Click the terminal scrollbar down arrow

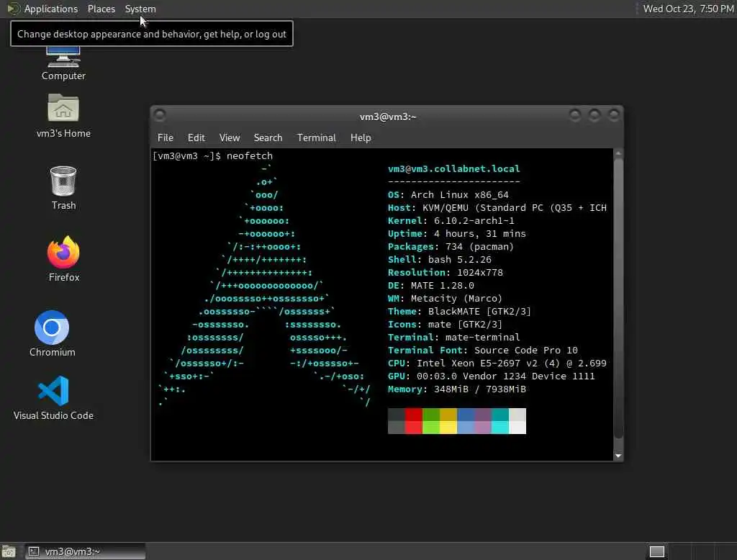point(618,456)
